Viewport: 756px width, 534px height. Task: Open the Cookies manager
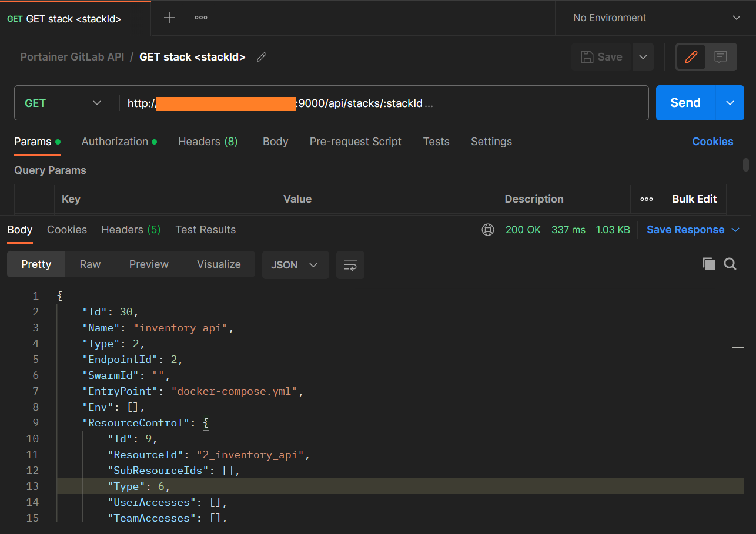(712, 141)
